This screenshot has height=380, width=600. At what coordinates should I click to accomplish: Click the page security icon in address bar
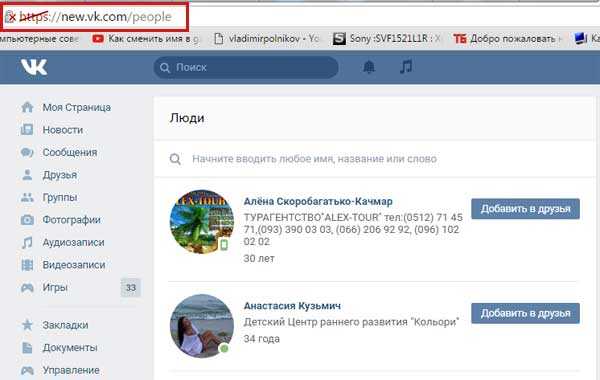(10, 17)
